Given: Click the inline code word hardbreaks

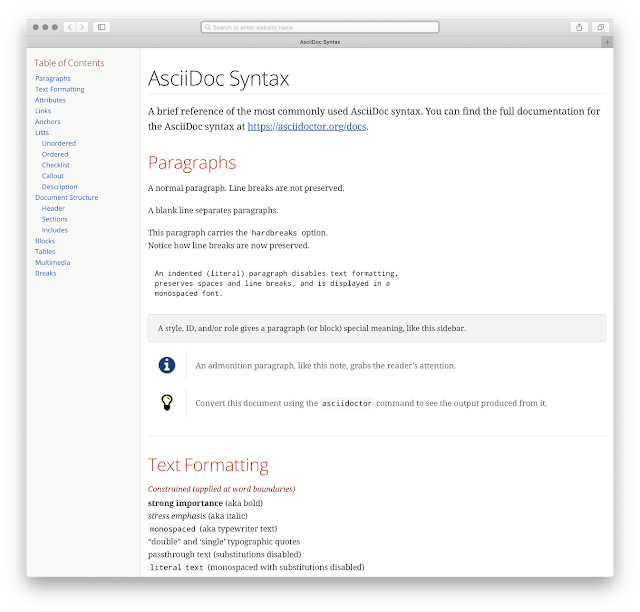Looking at the screenshot, I should tap(274, 233).
